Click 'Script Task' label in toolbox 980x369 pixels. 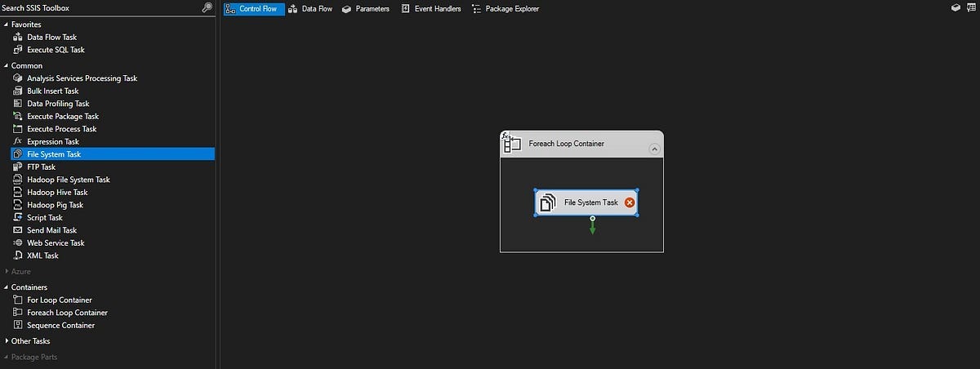tap(45, 217)
